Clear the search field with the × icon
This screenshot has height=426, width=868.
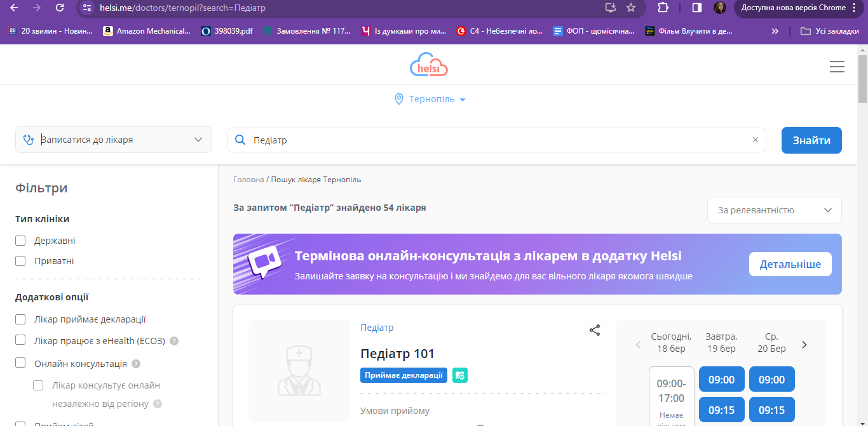click(x=755, y=140)
